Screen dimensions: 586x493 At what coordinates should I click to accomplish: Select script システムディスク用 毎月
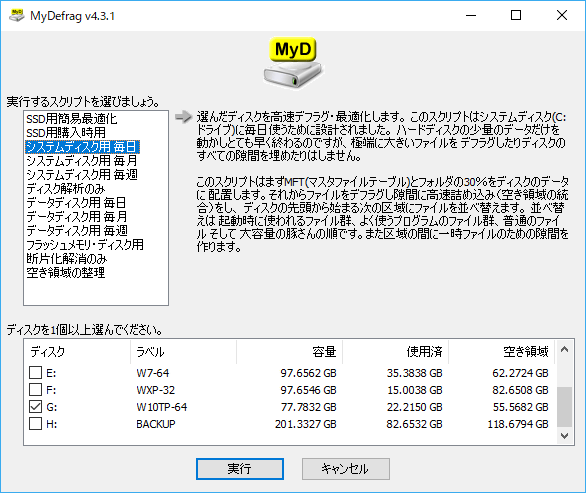click(82, 161)
